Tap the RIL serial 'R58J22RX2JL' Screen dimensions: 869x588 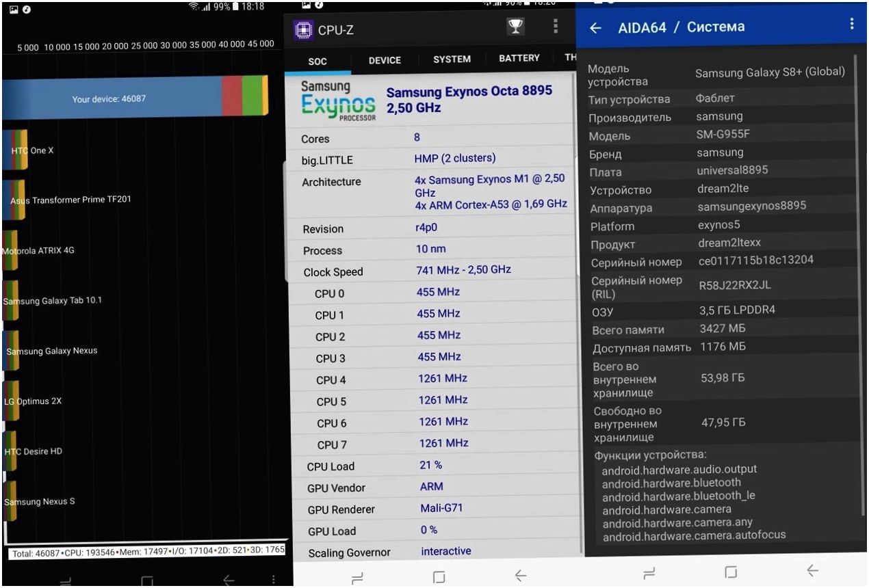pyautogui.click(x=735, y=284)
